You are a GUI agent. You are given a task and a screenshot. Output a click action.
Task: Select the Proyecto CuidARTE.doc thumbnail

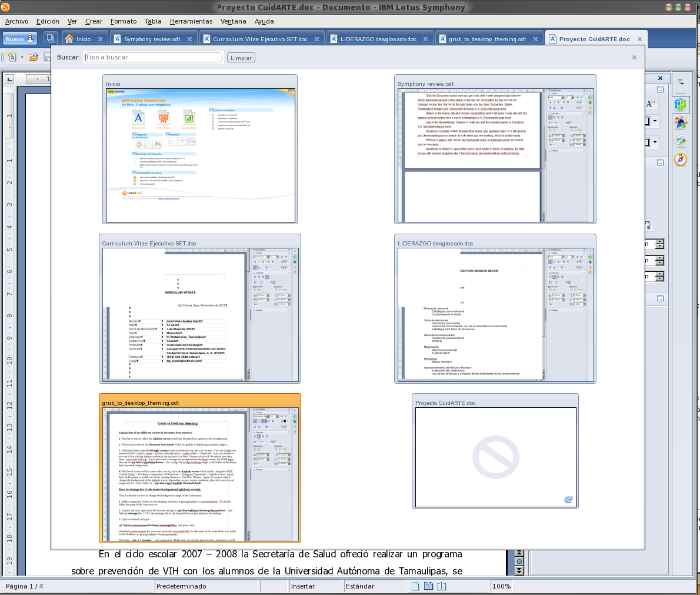click(495, 451)
